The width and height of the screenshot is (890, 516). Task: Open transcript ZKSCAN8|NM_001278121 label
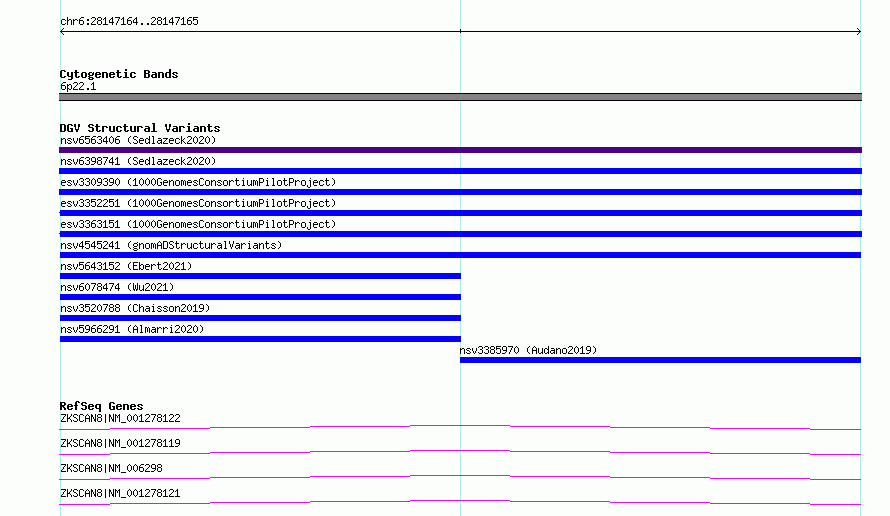[120, 493]
